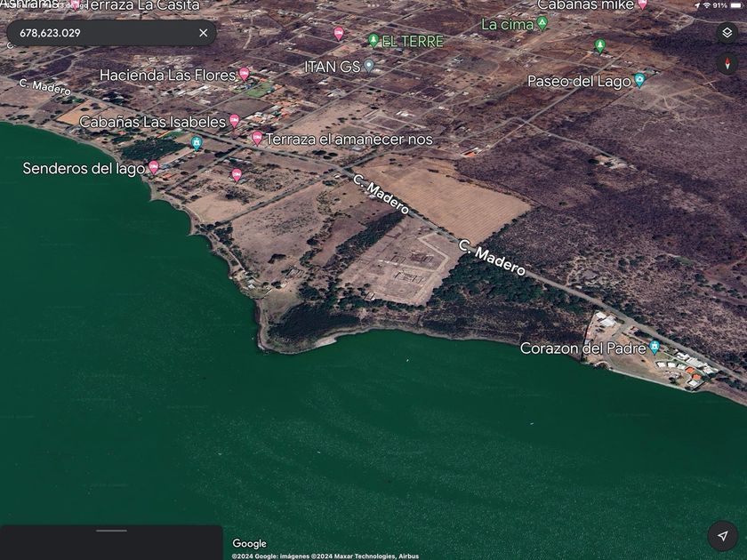Viewport: 747px width, 560px height.
Task: Click the Google logo at the bottom
Action: (x=249, y=543)
